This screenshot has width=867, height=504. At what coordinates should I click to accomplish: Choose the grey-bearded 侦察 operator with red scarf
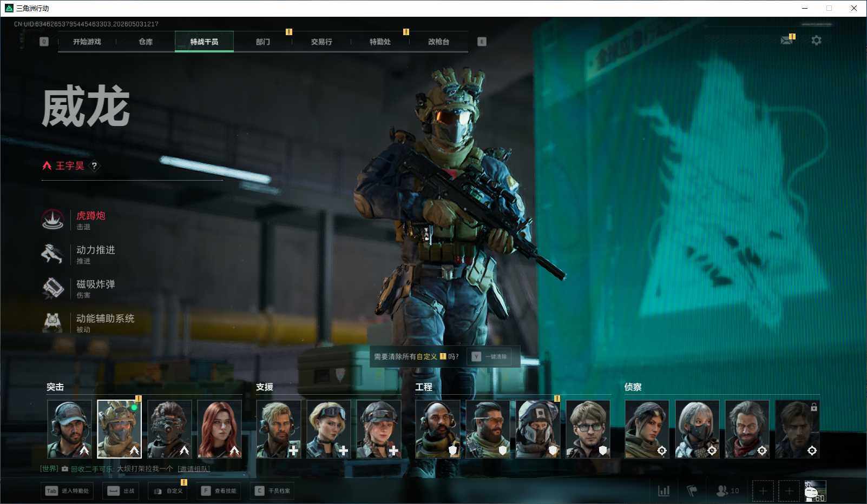747,429
